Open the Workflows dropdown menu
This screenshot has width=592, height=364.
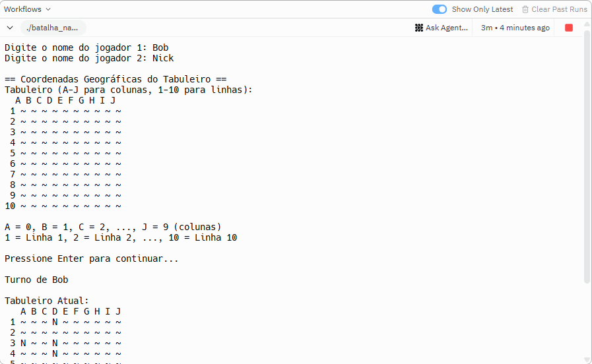[x=27, y=9]
